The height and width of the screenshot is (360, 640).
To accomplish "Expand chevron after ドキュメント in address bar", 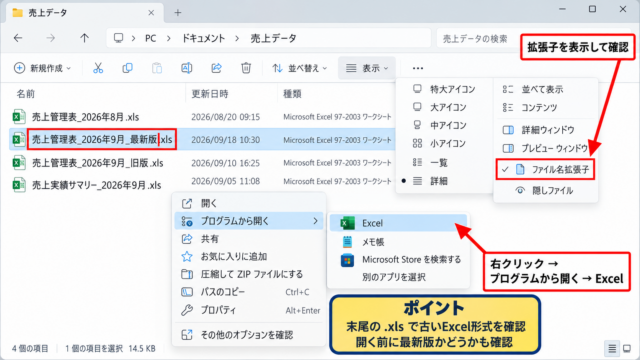I will click(237, 38).
